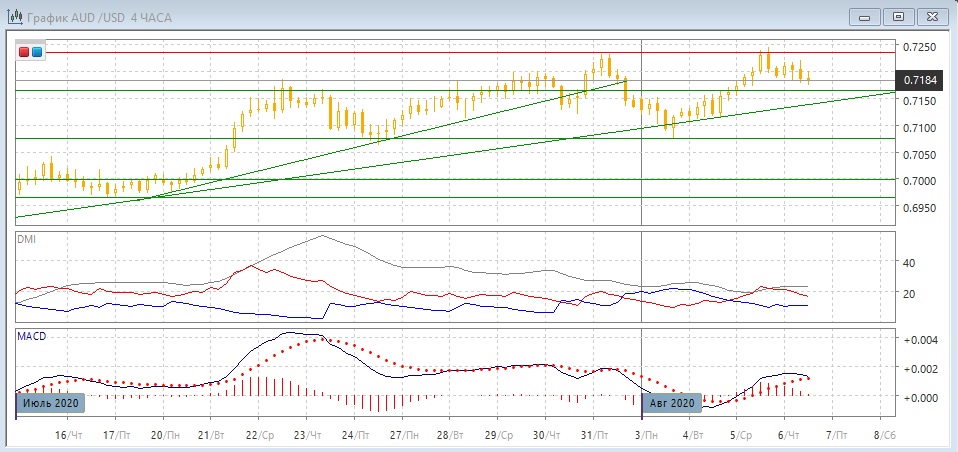This screenshot has height=452, width=958.
Task: Click the 0.7250 price level on scale
Action: [x=919, y=47]
